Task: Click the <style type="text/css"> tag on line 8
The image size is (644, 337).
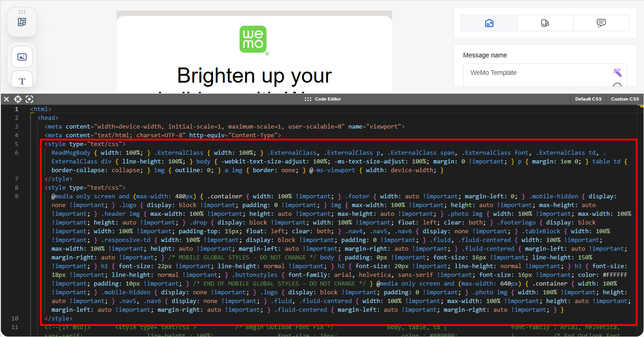Action: [x=85, y=188]
